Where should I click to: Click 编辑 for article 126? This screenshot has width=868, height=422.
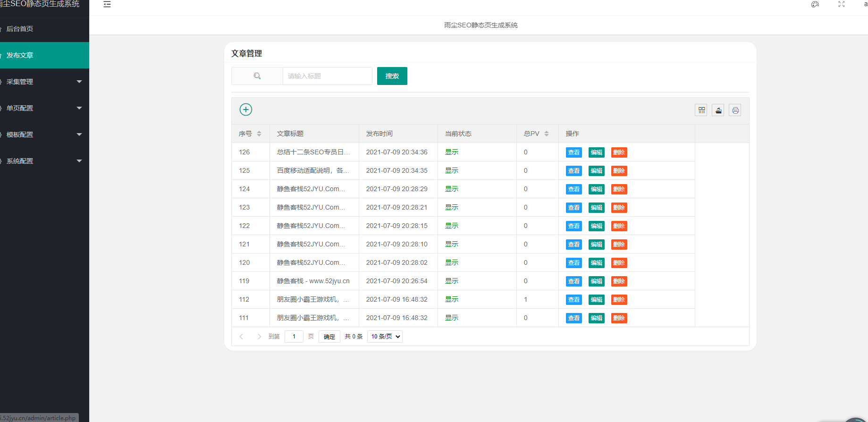(x=597, y=152)
